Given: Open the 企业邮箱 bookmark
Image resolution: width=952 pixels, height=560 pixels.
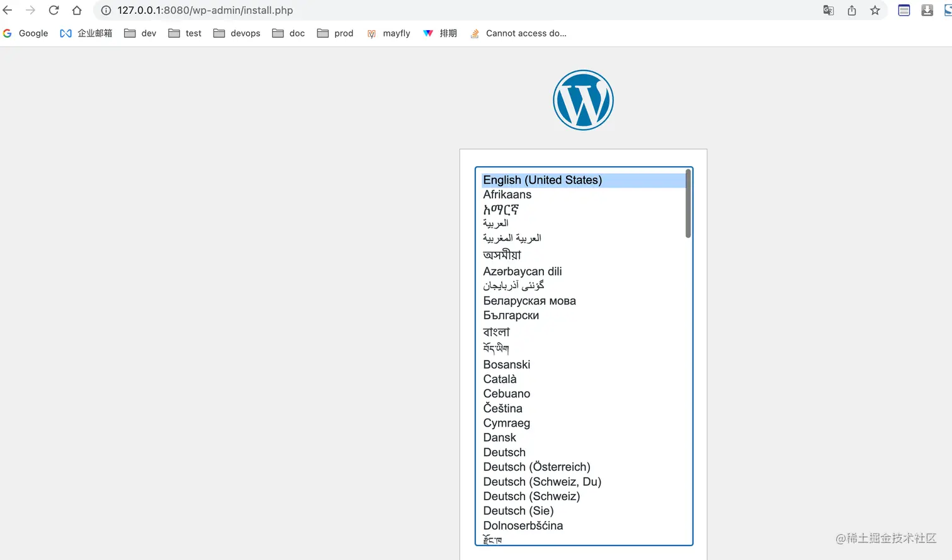Looking at the screenshot, I should 86,33.
